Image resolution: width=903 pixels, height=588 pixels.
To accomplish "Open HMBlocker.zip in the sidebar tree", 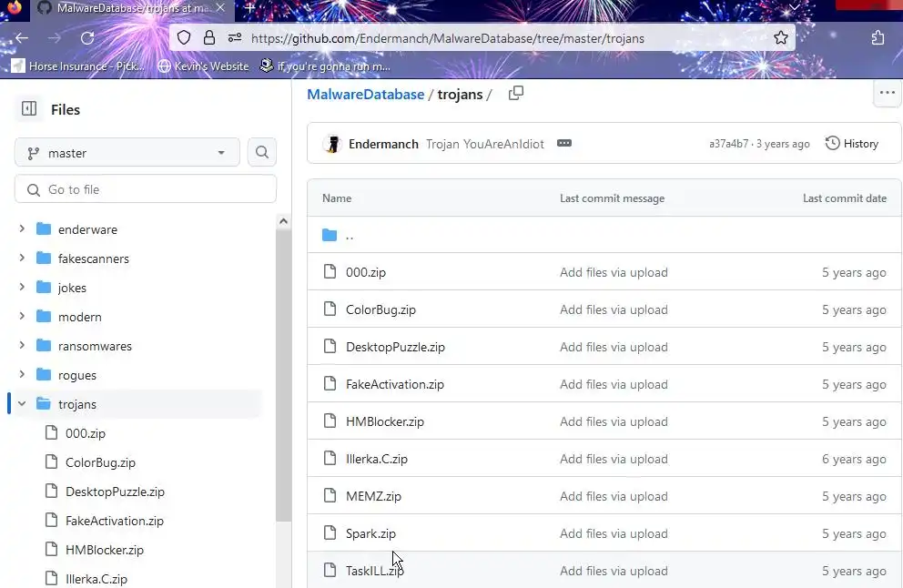I will tap(105, 550).
